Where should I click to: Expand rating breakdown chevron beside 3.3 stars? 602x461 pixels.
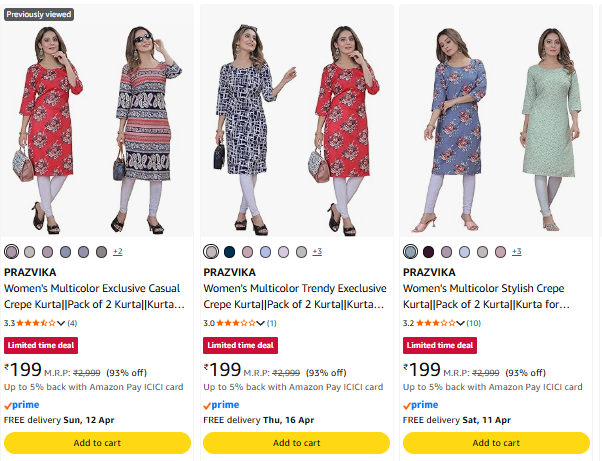pyautogui.click(x=62, y=324)
